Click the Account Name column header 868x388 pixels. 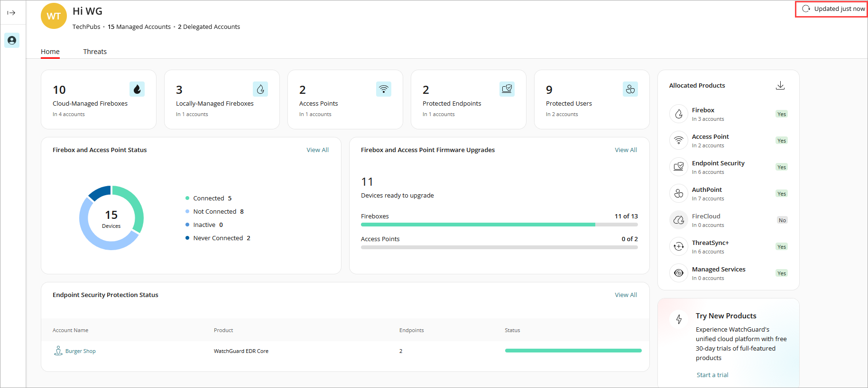point(70,330)
